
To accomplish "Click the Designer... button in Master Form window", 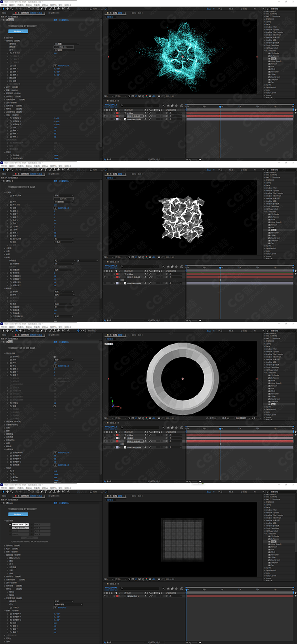I will (18, 514).
